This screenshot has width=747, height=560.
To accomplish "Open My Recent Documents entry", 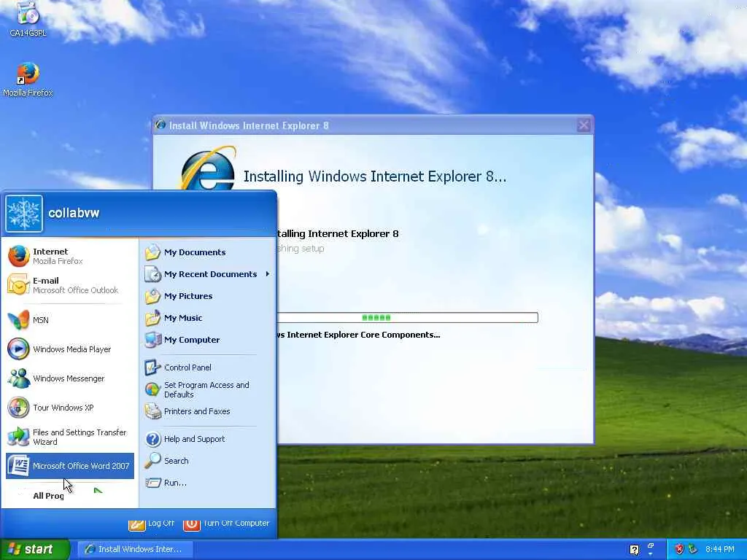I will 208,274.
